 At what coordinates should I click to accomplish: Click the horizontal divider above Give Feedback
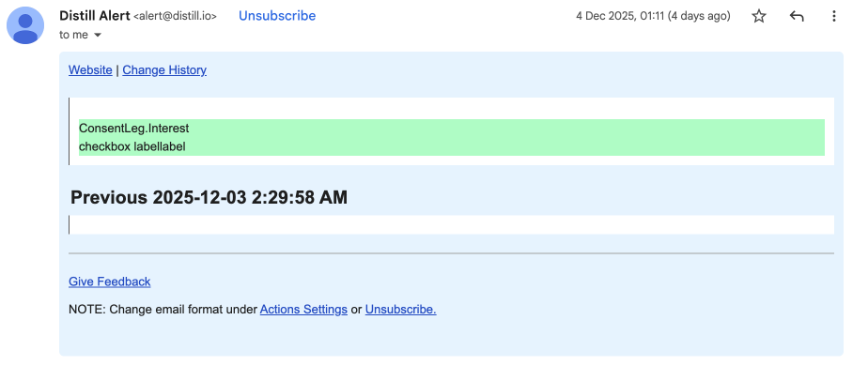(x=451, y=253)
